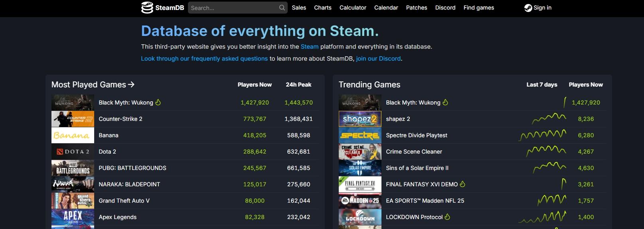The image size is (644, 229).
Task: Open the Banana game name link
Action: [109, 135]
